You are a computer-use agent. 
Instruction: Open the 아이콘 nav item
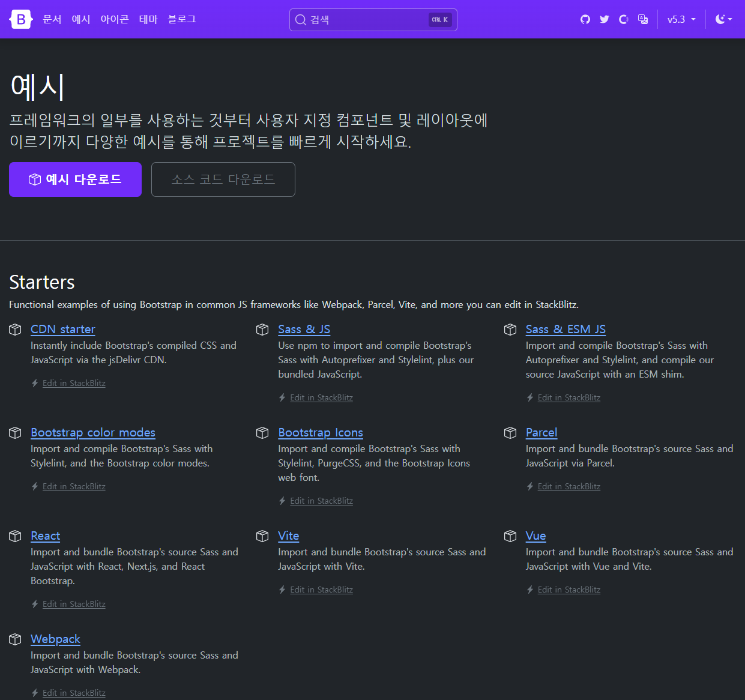[115, 19]
